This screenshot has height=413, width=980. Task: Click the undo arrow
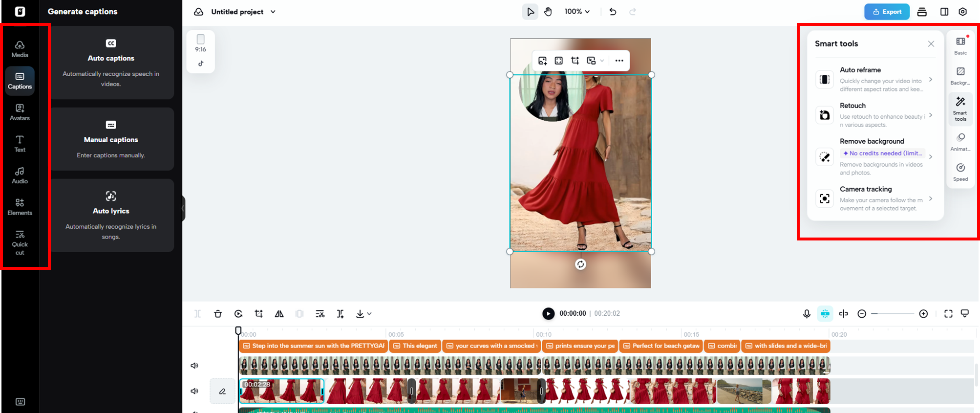pos(613,12)
